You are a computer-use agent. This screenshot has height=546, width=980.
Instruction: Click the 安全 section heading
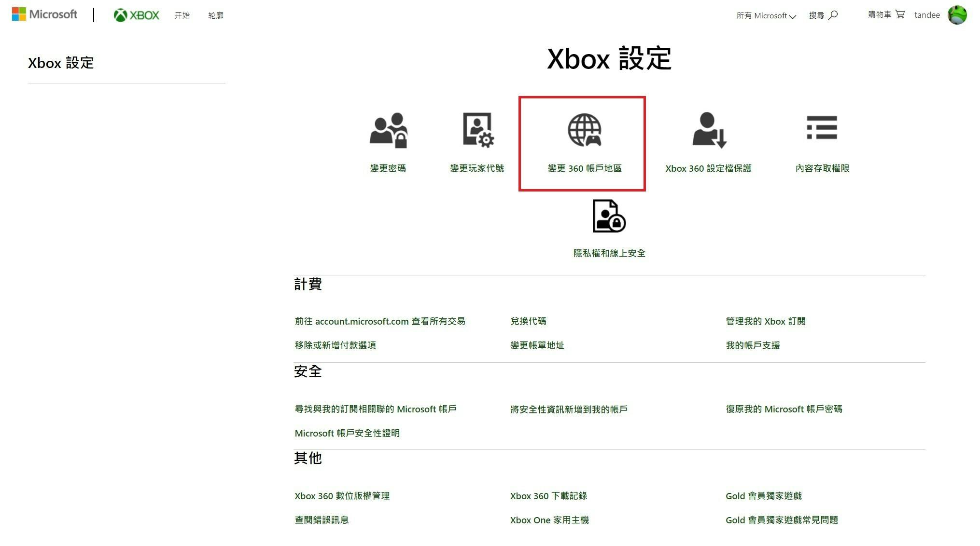(x=308, y=371)
